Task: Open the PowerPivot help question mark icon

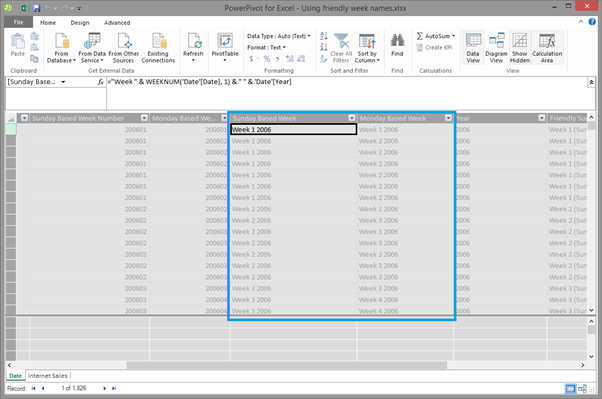Action: (x=592, y=22)
